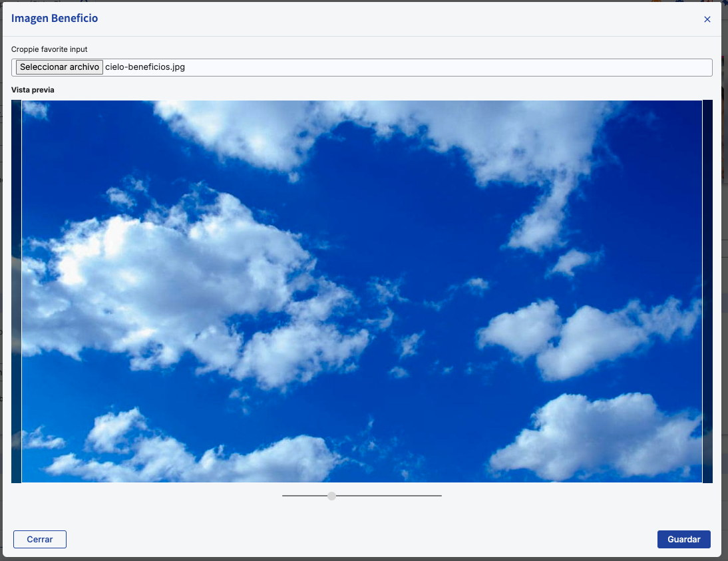Click the zoom slider handle below the preview
Viewport: 728px width, 561px height.
pyautogui.click(x=331, y=496)
